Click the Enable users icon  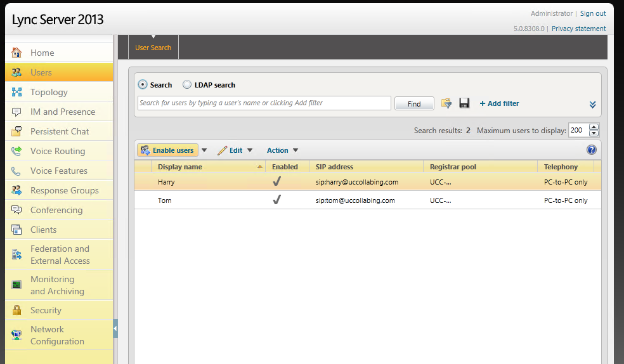pyautogui.click(x=145, y=150)
